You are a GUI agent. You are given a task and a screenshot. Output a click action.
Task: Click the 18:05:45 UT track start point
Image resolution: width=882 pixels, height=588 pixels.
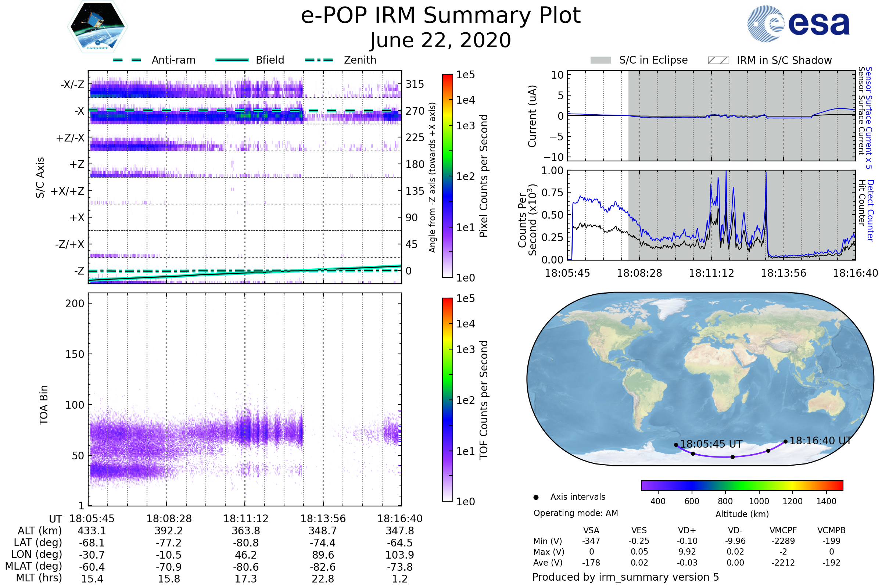676,445
